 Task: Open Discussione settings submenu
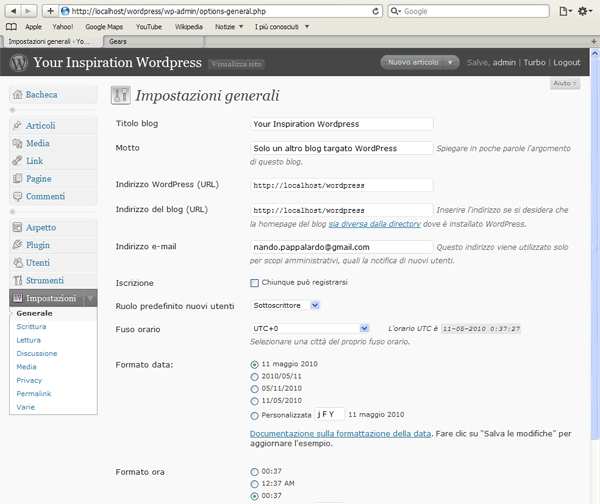(x=37, y=353)
